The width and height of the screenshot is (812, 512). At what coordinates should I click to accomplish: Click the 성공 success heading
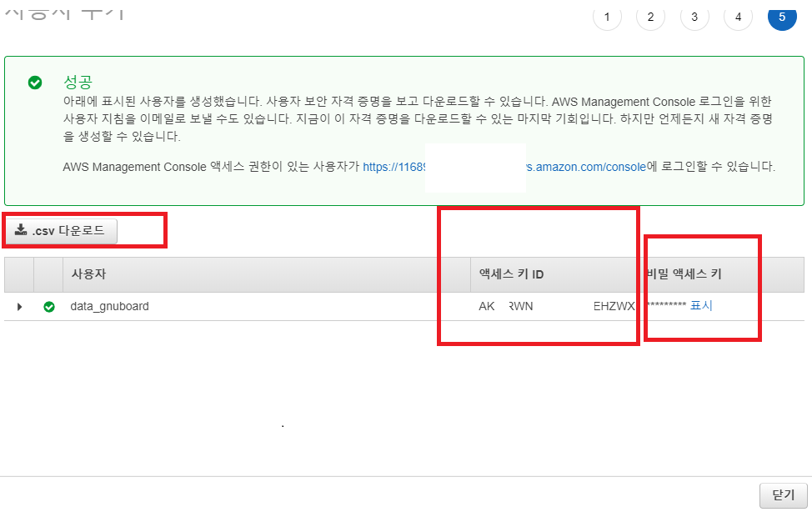pyautogui.click(x=78, y=82)
